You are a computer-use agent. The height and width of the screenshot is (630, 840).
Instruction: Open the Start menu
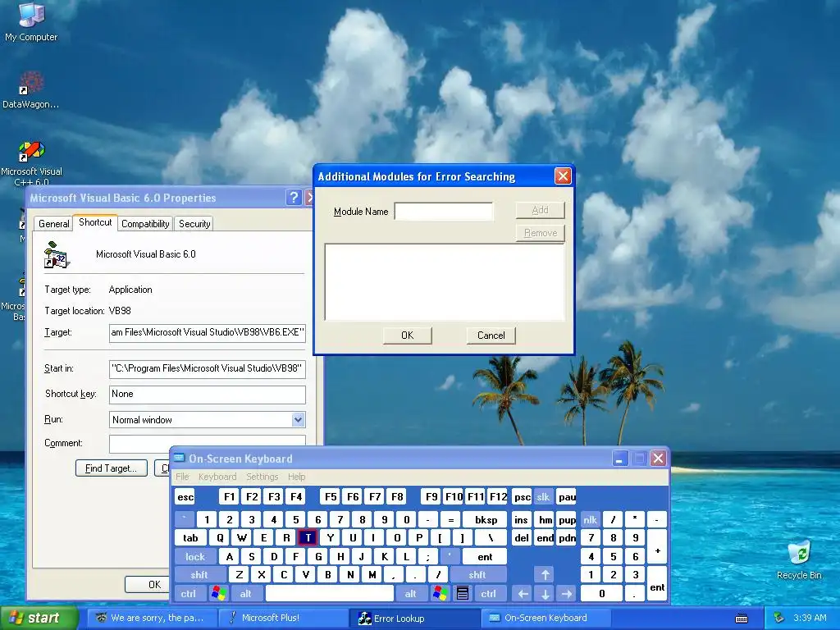click(39, 619)
